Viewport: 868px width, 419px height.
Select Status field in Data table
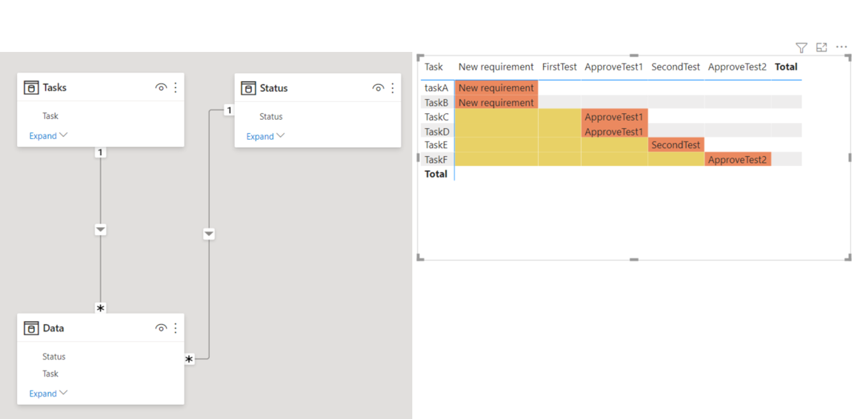pyautogui.click(x=54, y=357)
